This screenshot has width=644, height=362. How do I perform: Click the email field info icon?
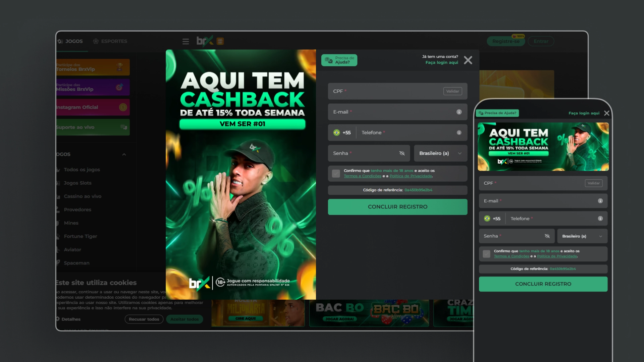tap(459, 112)
